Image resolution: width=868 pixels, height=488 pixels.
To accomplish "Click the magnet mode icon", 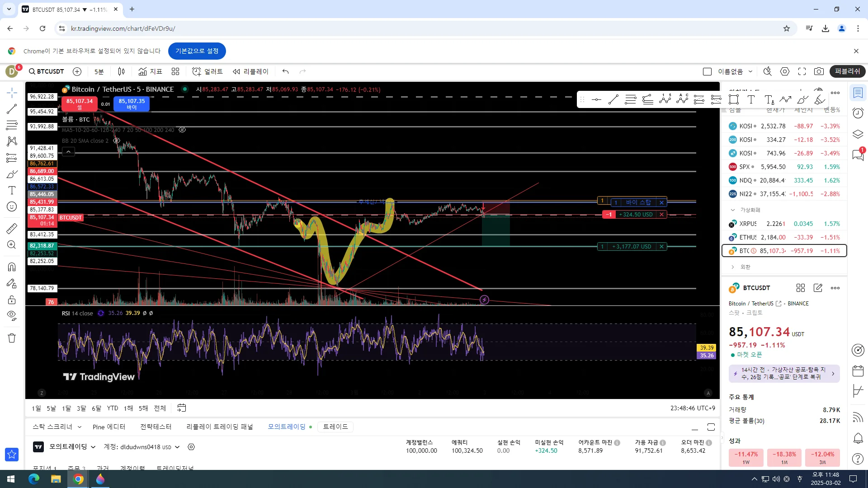I will [12, 267].
